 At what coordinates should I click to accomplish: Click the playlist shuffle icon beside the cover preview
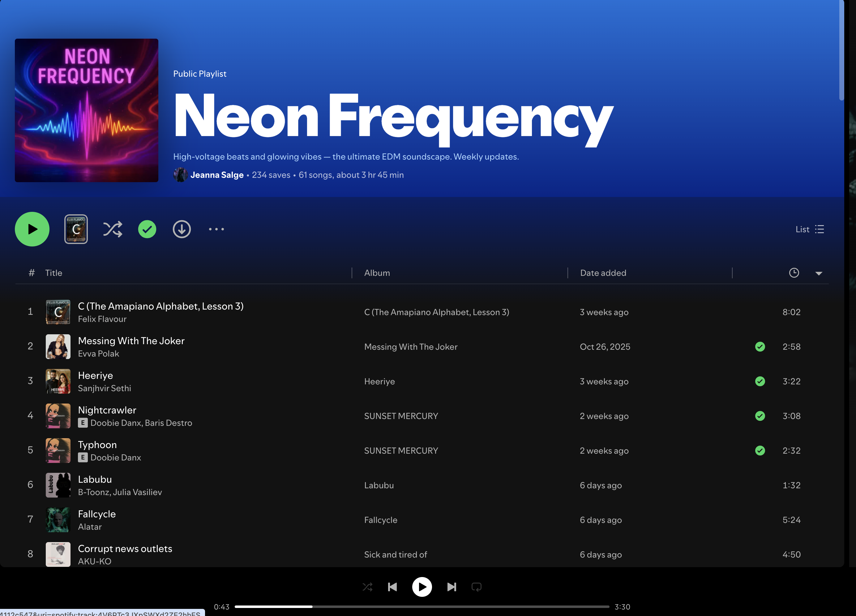click(x=113, y=229)
